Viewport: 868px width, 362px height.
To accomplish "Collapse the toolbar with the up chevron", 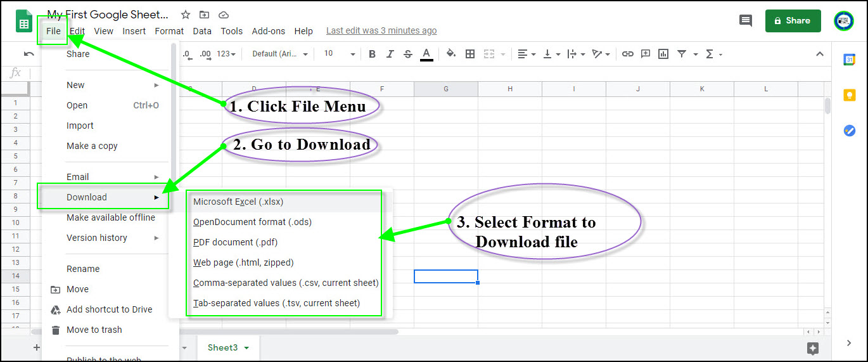I will (x=819, y=54).
